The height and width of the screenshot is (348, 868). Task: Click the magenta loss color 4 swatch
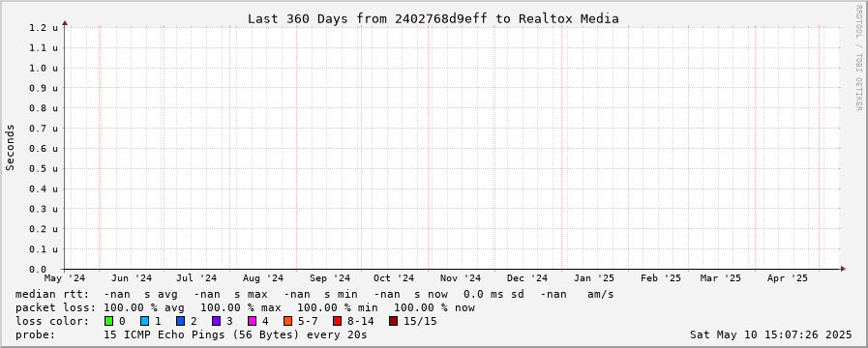[252, 321]
